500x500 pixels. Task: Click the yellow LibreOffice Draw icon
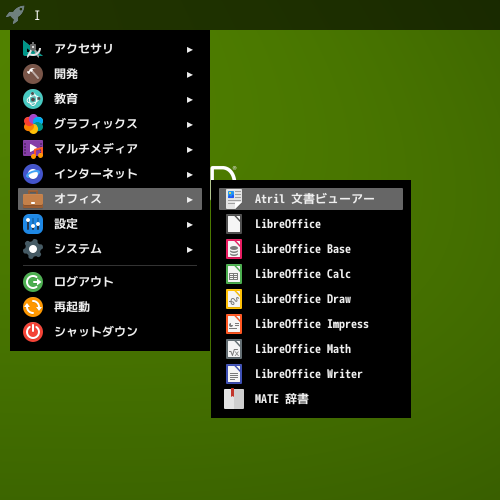coord(234,299)
